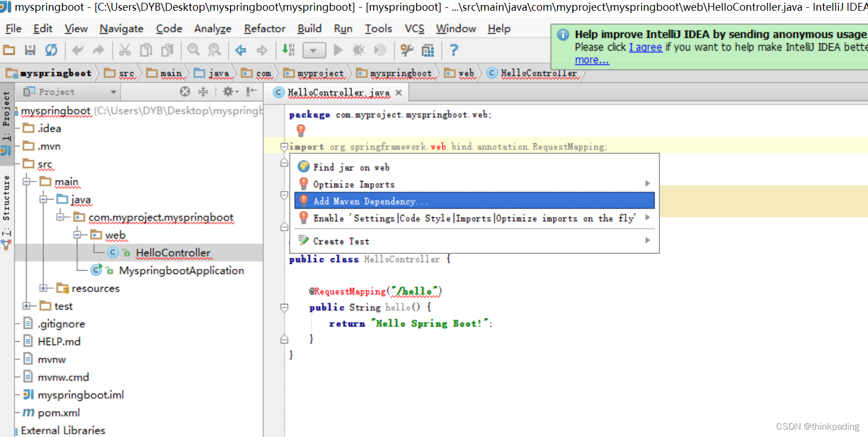Image resolution: width=868 pixels, height=437 pixels.
Task: Navigate Forward with the gray arrow
Action: pyautogui.click(x=262, y=51)
